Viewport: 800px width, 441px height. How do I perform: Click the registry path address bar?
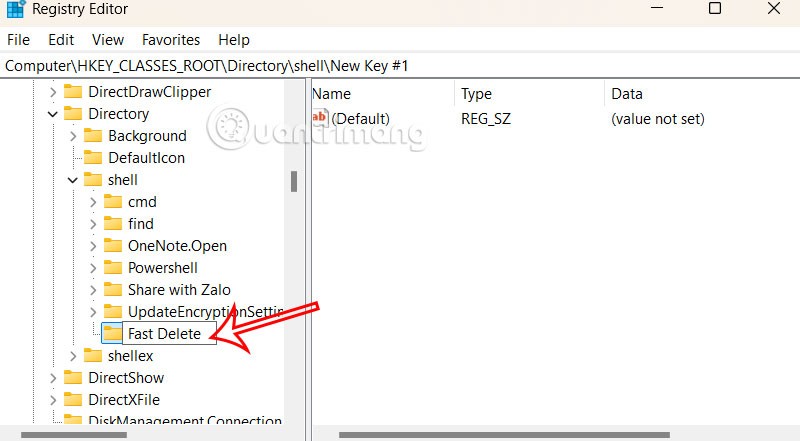pos(400,66)
